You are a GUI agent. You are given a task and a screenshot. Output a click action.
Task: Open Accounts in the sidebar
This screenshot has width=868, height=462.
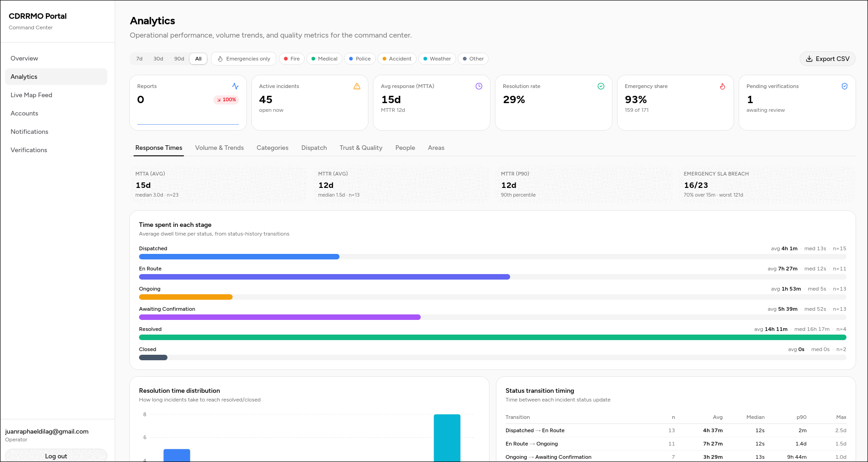56,113
